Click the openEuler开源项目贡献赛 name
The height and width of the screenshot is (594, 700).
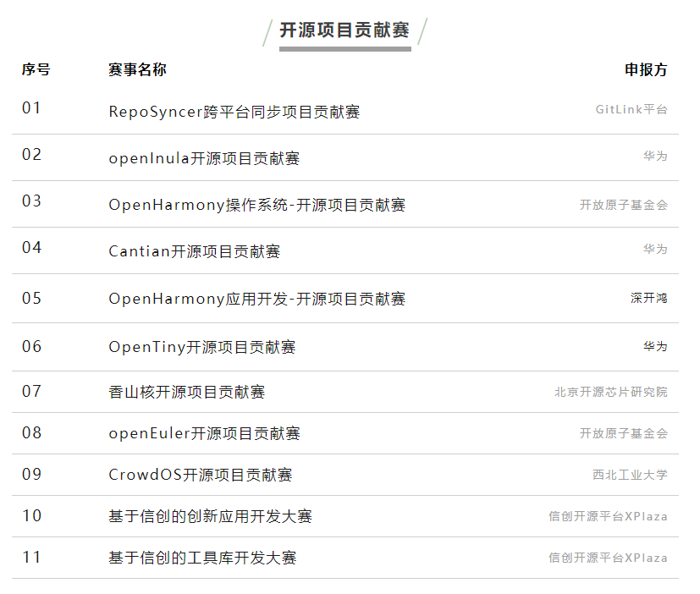[x=204, y=433]
